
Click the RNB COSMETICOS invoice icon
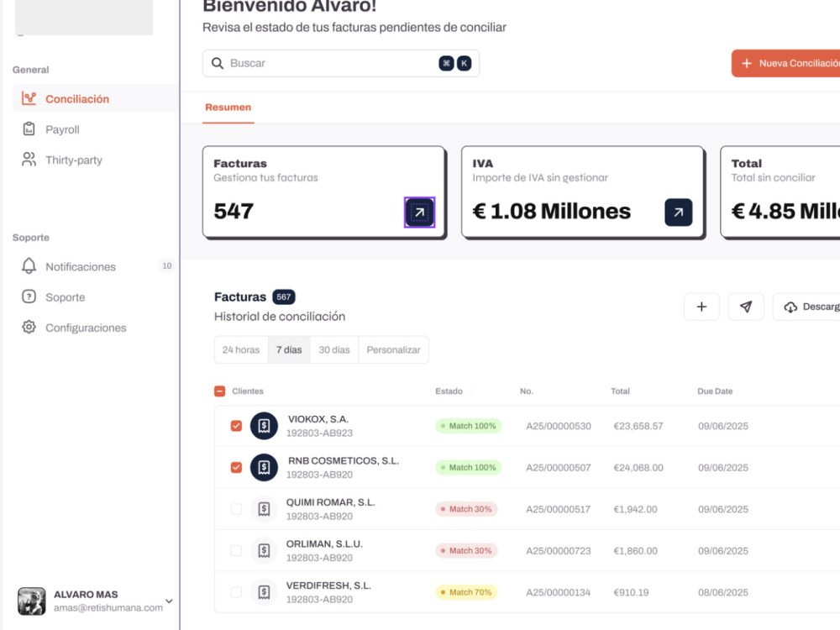coord(264,468)
